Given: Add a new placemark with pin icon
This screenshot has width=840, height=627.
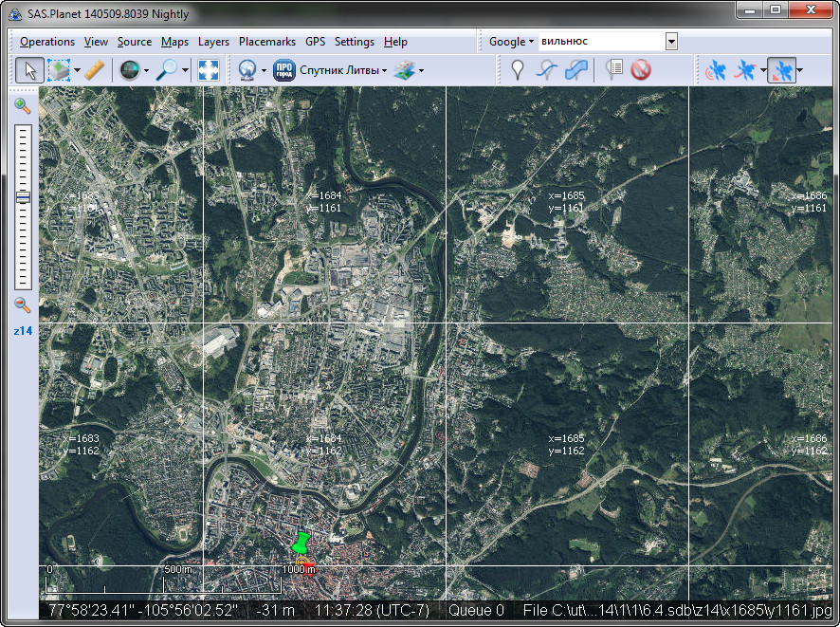Looking at the screenshot, I should point(517,70).
